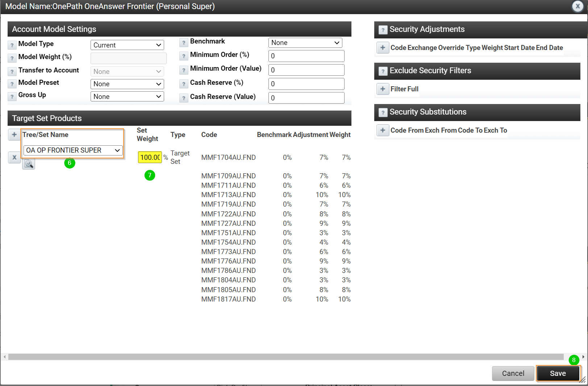Open the OA OP FRONTIER SUPER set dropdown

point(73,150)
